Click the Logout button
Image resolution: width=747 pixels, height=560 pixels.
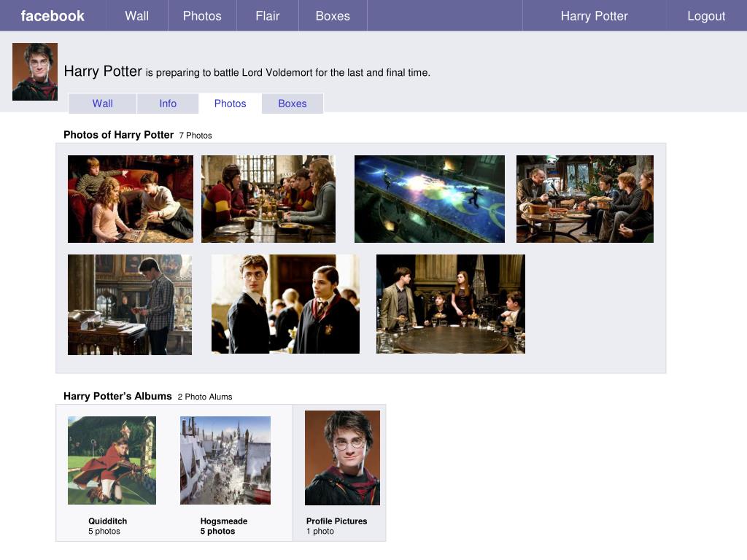(706, 16)
